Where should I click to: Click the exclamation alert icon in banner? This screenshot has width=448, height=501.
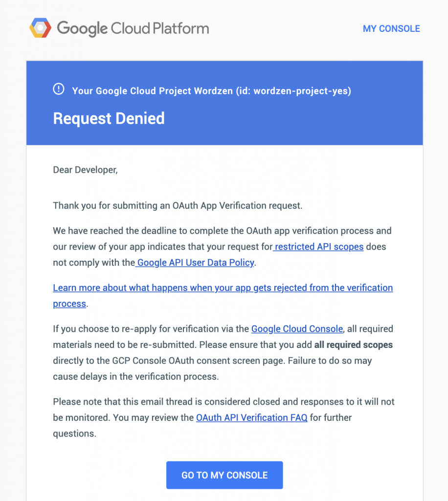click(58, 89)
